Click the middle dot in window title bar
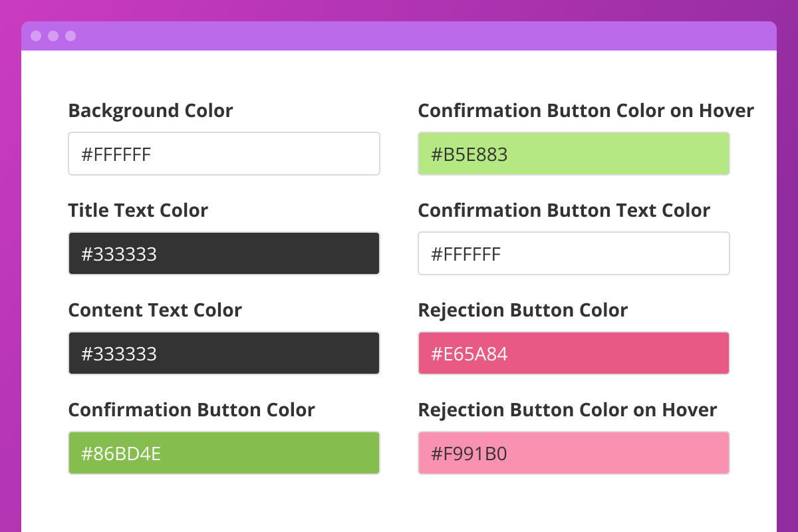 point(53,36)
